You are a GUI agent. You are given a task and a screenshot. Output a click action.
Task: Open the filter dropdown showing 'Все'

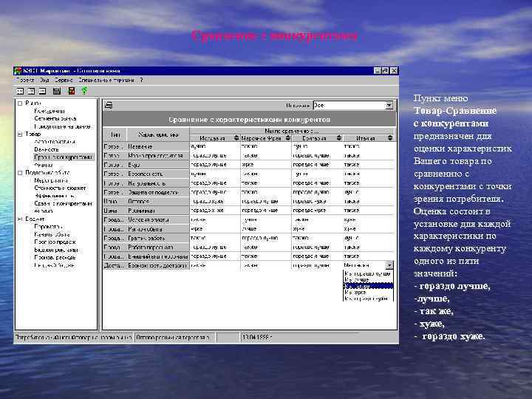point(389,105)
